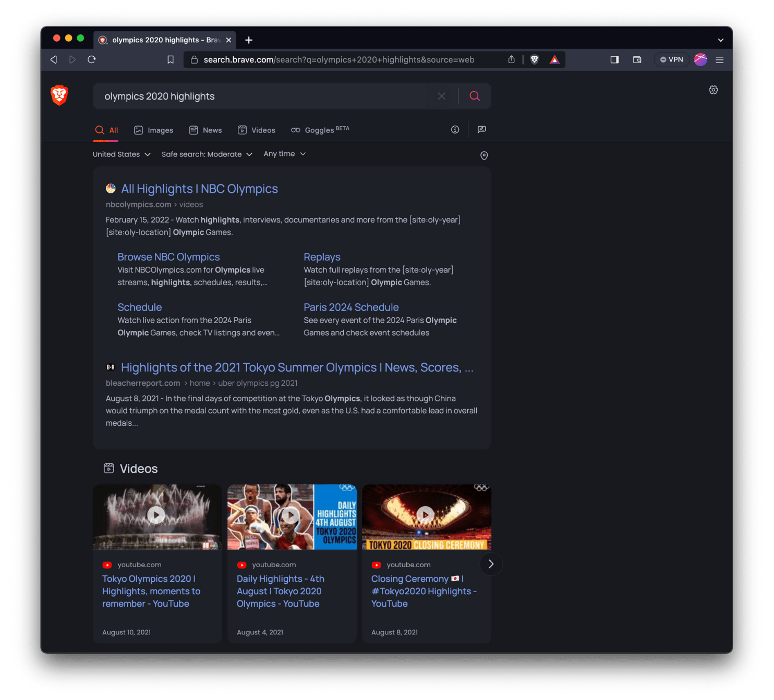Play the Daily Highlights 4th August thumbnail

(x=292, y=517)
